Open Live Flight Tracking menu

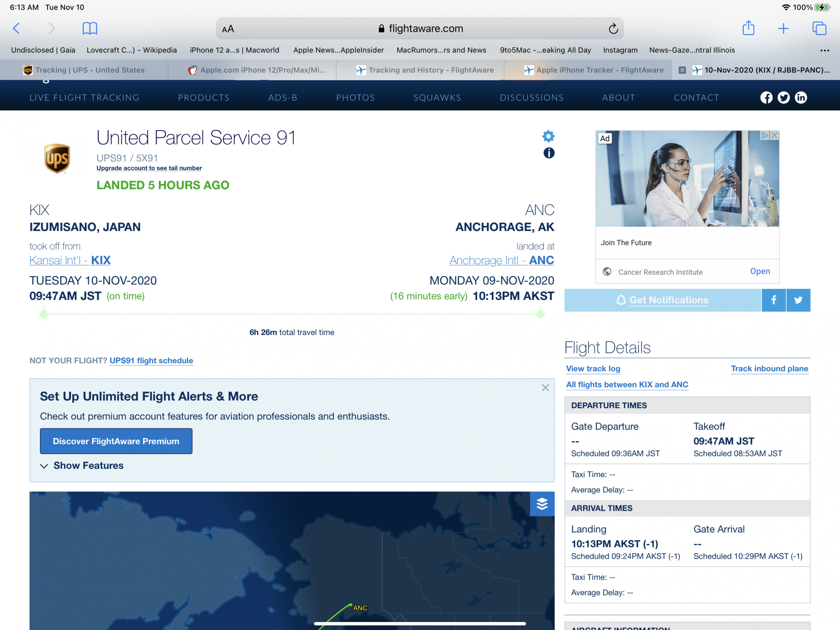(84, 97)
